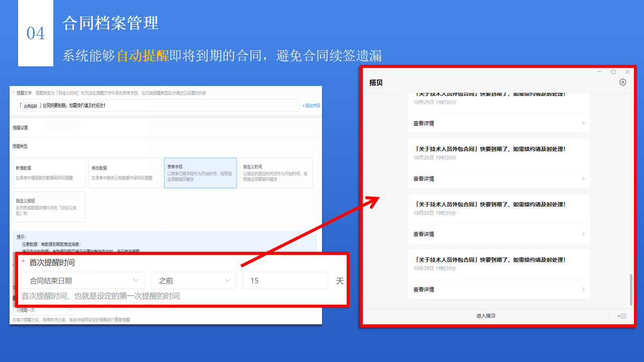Click the chevron on the last message card

[583, 289]
